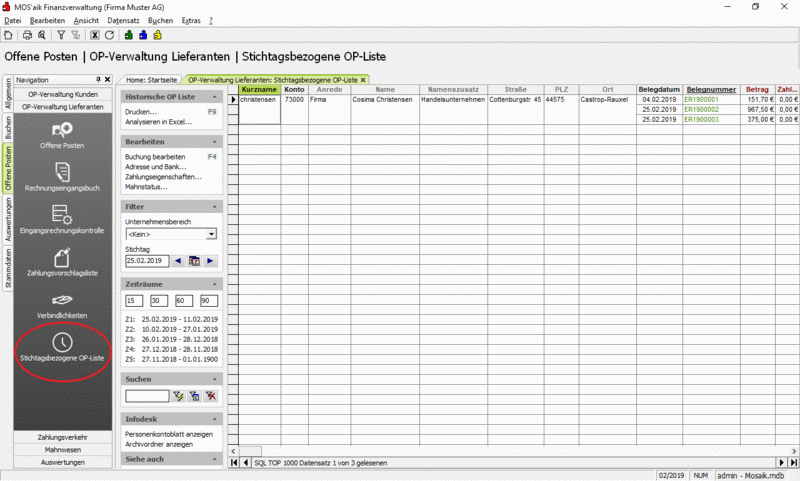Screen dimensions: 800x481
Task: Click the Stichtag date field
Action: (x=147, y=261)
